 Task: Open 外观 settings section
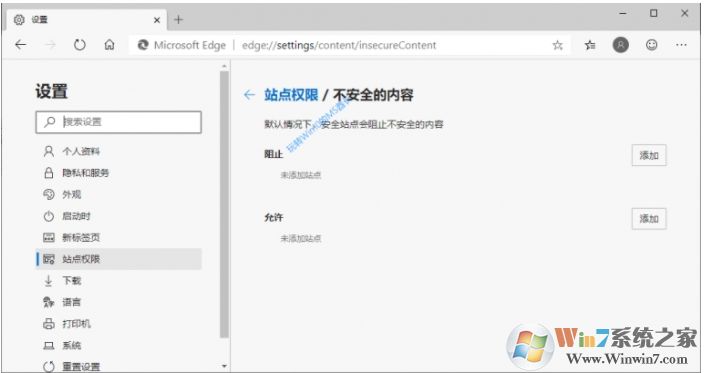click(x=119, y=194)
